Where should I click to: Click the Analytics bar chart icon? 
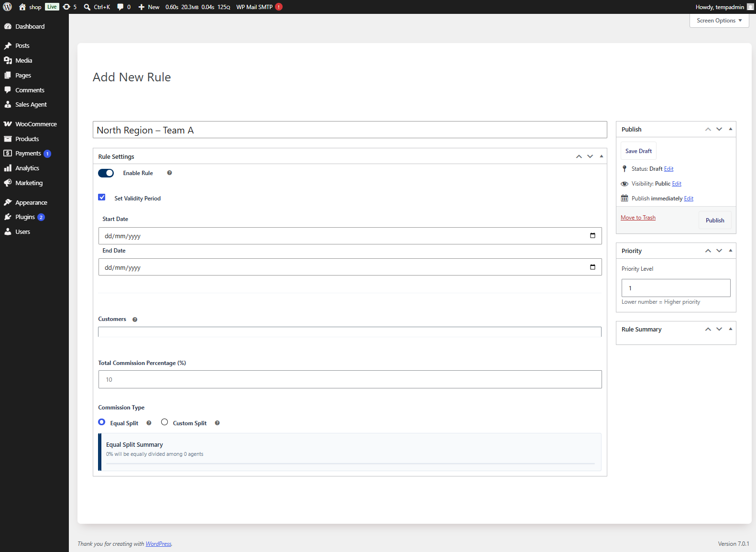pos(8,168)
